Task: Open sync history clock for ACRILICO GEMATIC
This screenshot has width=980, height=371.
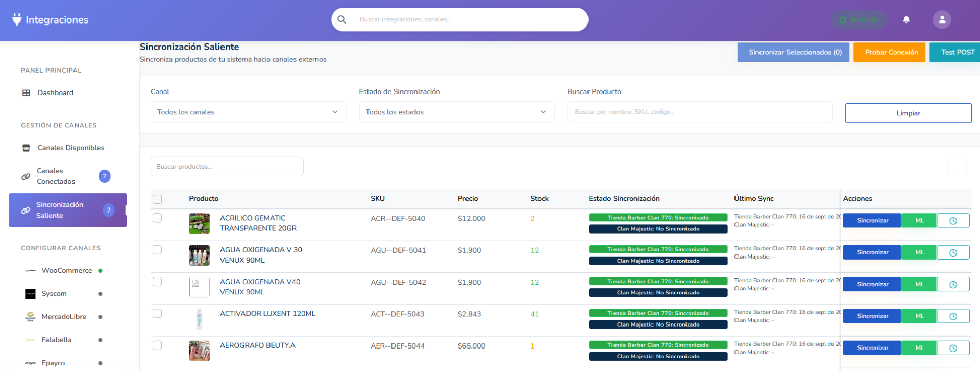Action: click(953, 221)
